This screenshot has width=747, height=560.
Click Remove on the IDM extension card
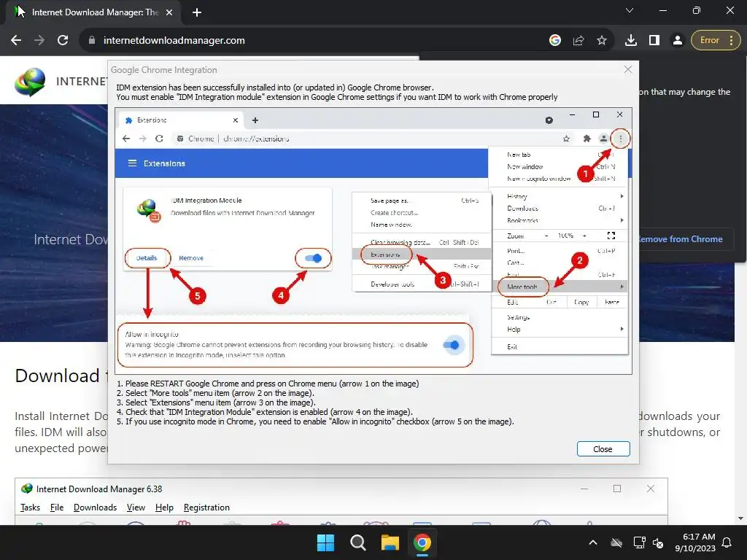coord(191,258)
